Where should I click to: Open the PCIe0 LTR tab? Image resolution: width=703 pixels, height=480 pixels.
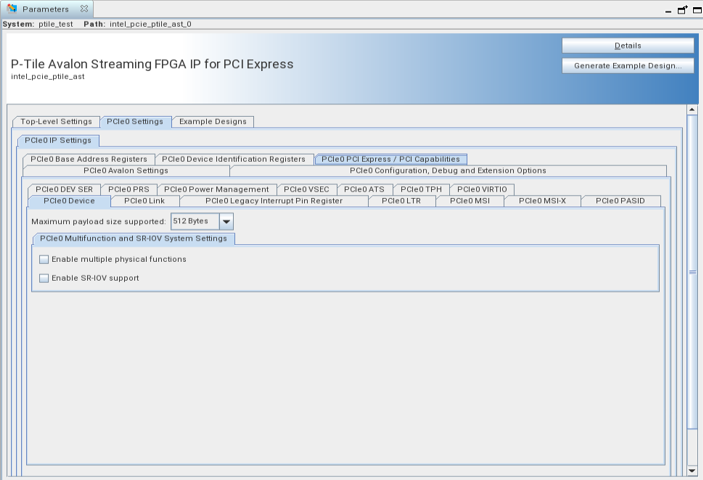401,201
